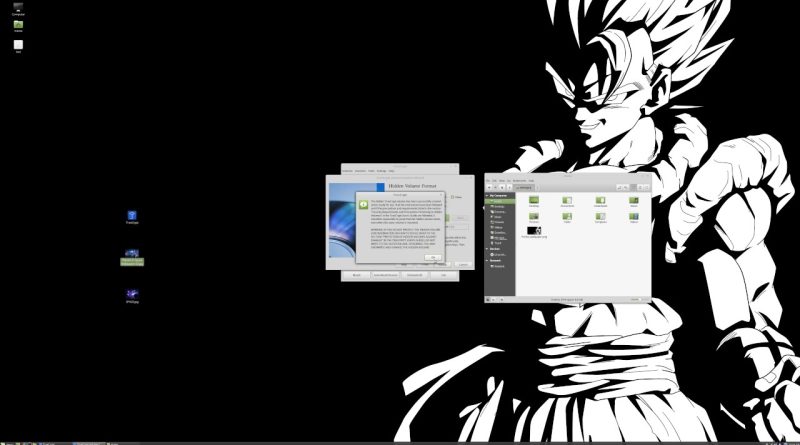Select the Music folder icon in file pane
This screenshot has height=445, width=800.
pos(634,200)
